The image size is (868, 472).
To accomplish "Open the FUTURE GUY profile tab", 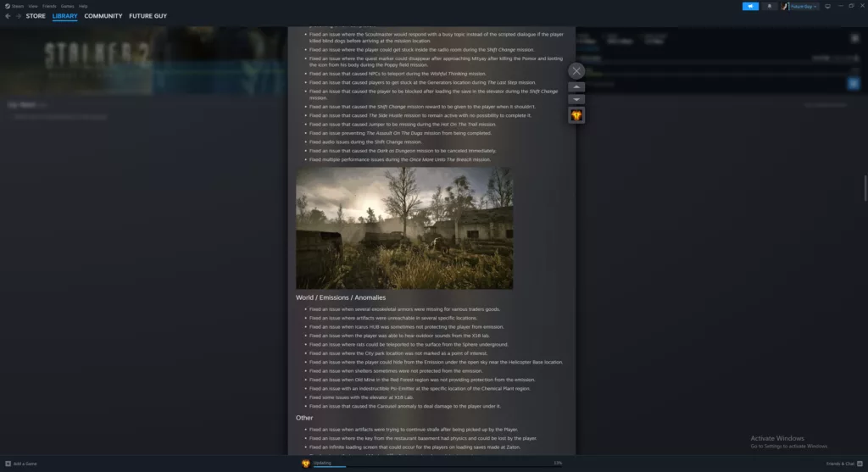I will click(x=147, y=16).
